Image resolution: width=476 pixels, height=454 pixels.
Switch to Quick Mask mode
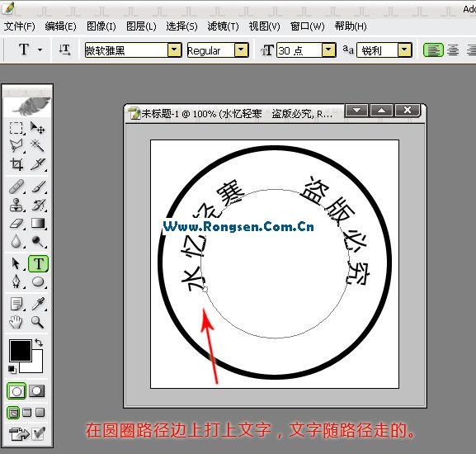pos(37,390)
